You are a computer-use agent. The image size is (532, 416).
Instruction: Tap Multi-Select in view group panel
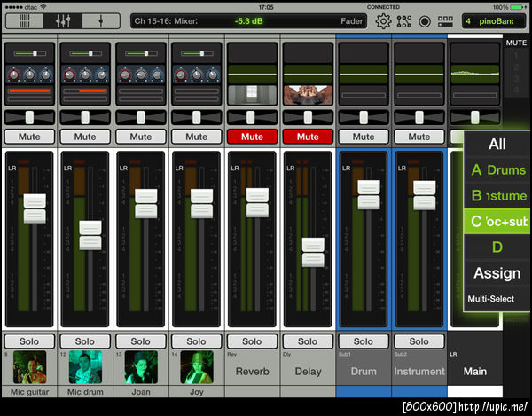point(490,299)
